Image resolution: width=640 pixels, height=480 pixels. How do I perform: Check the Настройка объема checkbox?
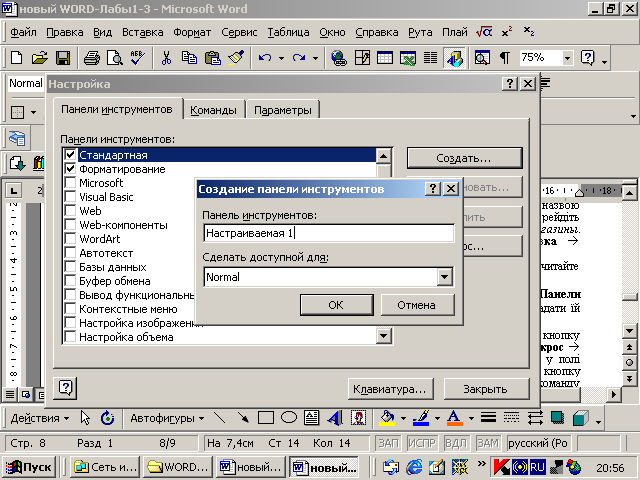pyautogui.click(x=70, y=337)
